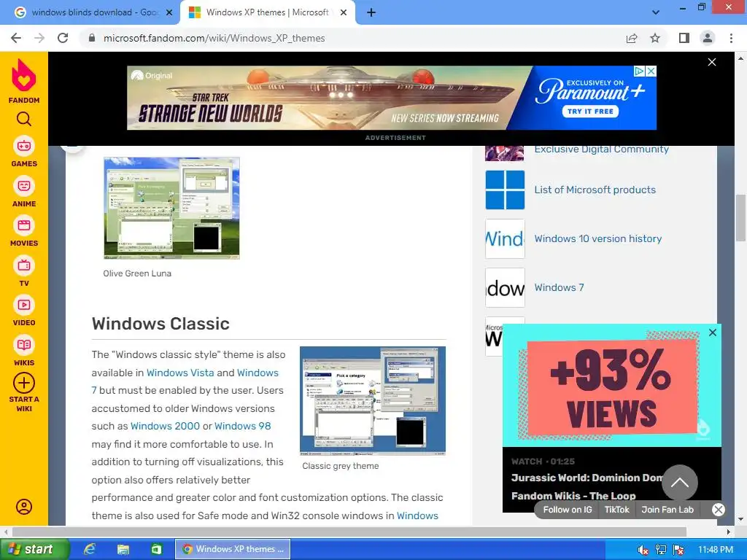Click the scroll-to-top arrow button
This screenshot has height=560, width=747.
point(680,483)
